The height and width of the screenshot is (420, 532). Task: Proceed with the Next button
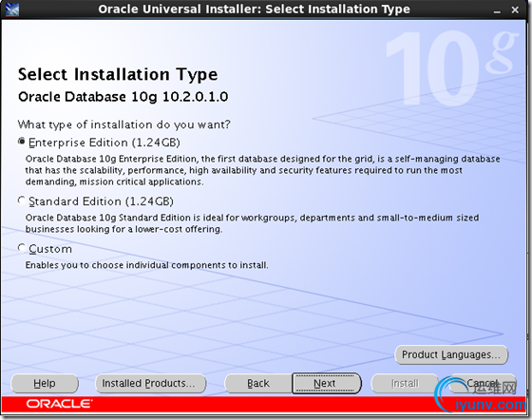pyautogui.click(x=327, y=383)
